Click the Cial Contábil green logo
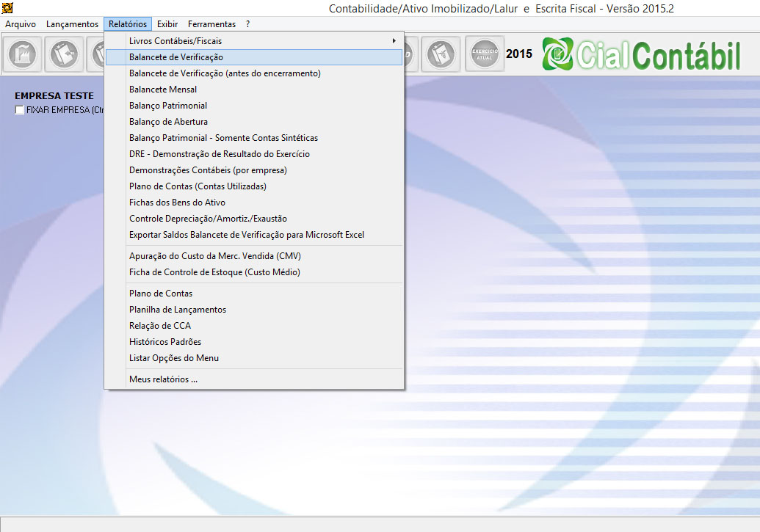760x532 pixels. [x=642, y=55]
